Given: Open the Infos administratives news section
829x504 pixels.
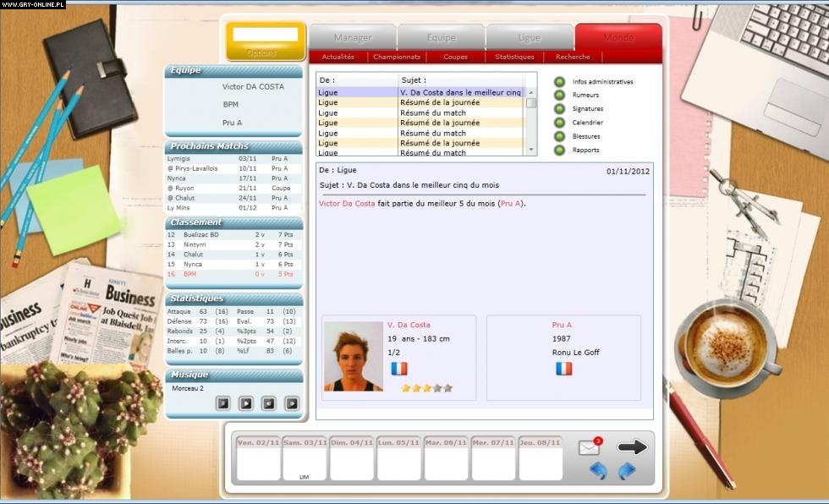Looking at the screenshot, I should pos(559,82).
